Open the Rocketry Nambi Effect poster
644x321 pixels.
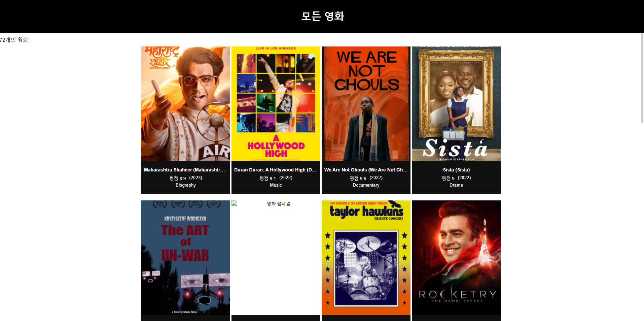456,258
